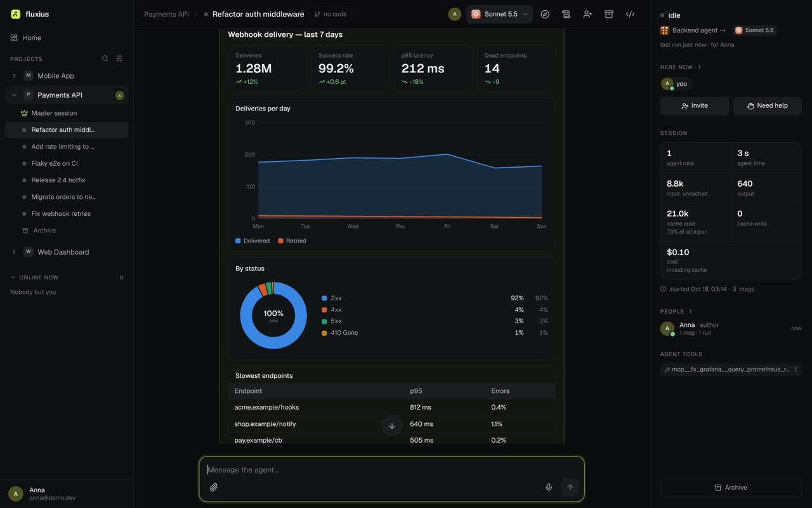812x508 pixels.
Task: Click the fluxius logo icon
Action: 16,14
